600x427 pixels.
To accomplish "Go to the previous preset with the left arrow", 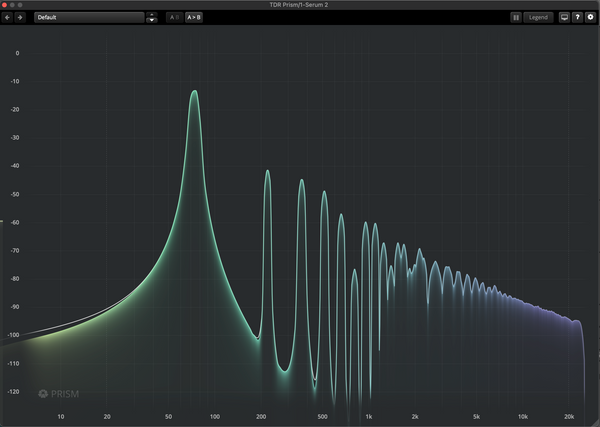I will (x=7, y=17).
